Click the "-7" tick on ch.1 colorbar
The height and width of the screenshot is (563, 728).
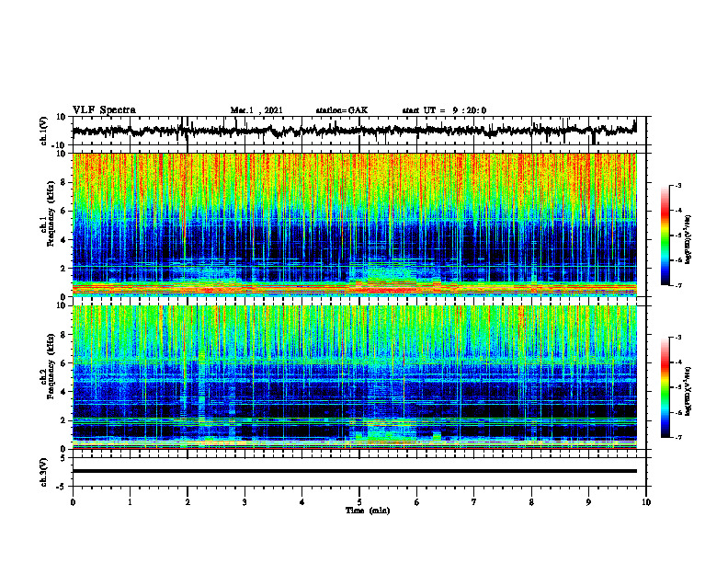pos(677,285)
